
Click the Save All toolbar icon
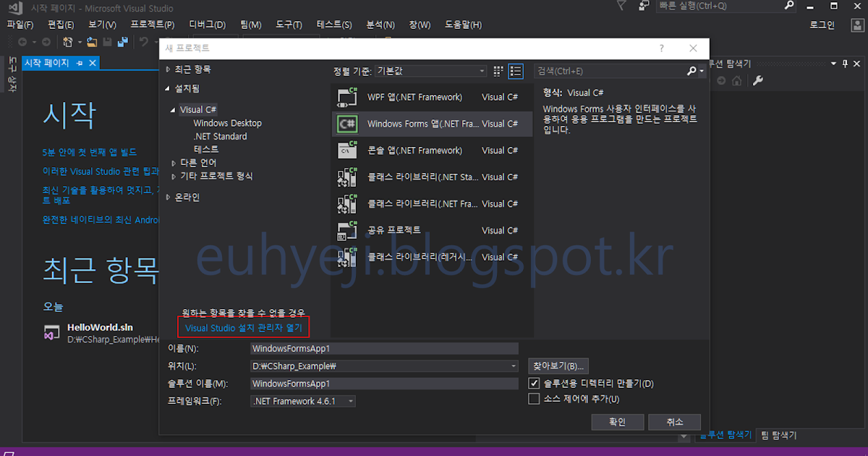click(122, 42)
